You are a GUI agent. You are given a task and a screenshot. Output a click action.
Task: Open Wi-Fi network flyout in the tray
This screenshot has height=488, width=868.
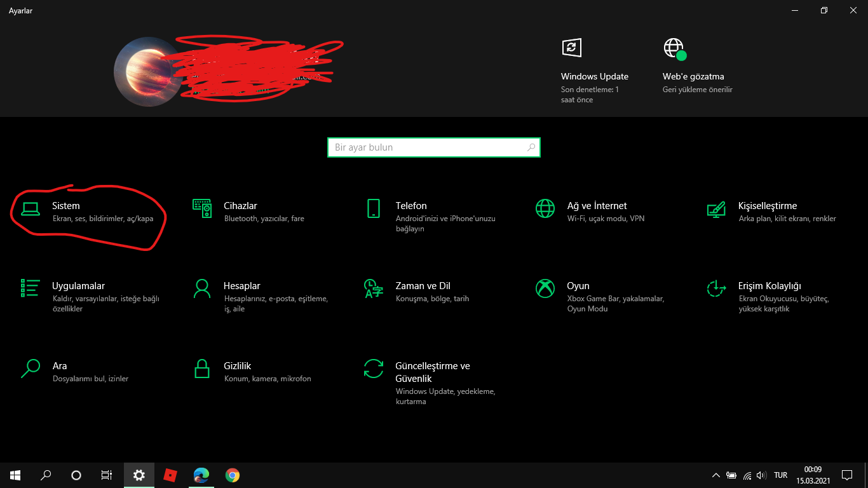(x=747, y=475)
